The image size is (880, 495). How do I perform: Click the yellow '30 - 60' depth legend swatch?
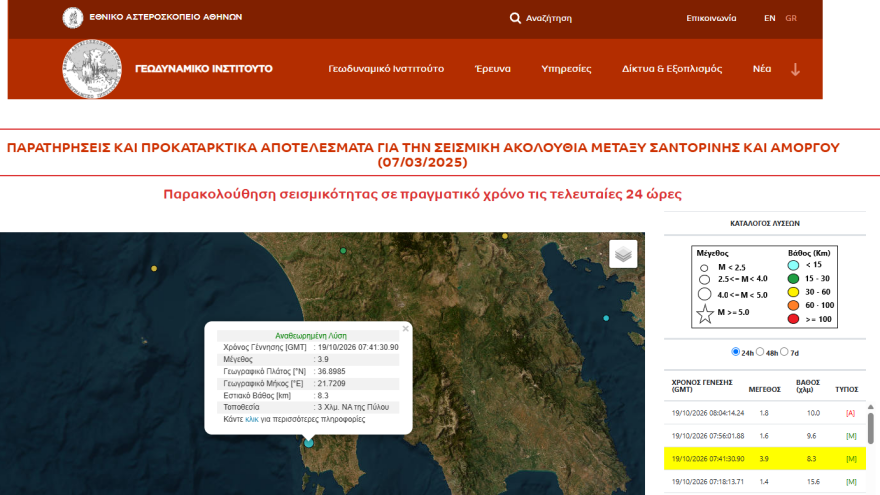(x=793, y=292)
